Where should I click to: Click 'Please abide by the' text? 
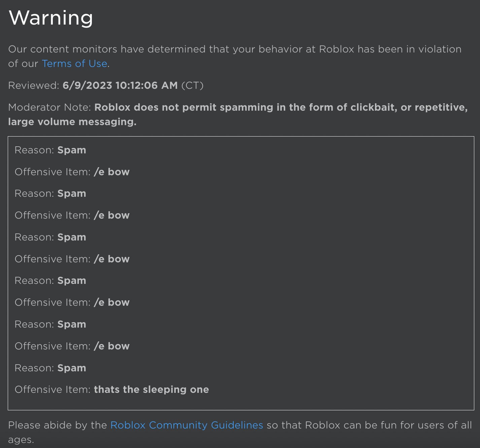pos(58,425)
